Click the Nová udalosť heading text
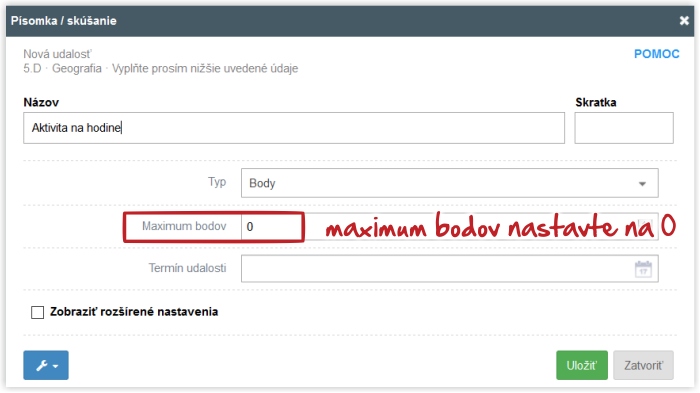 tap(57, 54)
